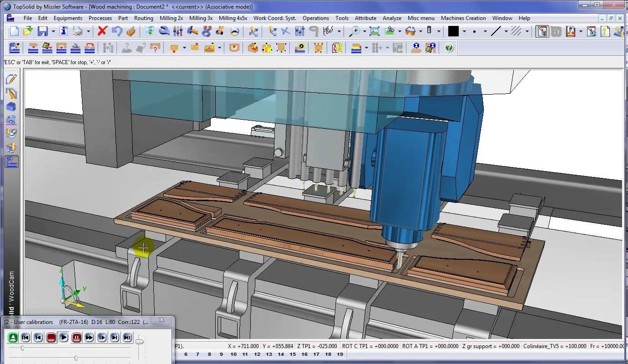Click the bottom WoodCam icon in the left sidebar
Screen dimensions: 628x364
pyautogui.click(x=11, y=161)
